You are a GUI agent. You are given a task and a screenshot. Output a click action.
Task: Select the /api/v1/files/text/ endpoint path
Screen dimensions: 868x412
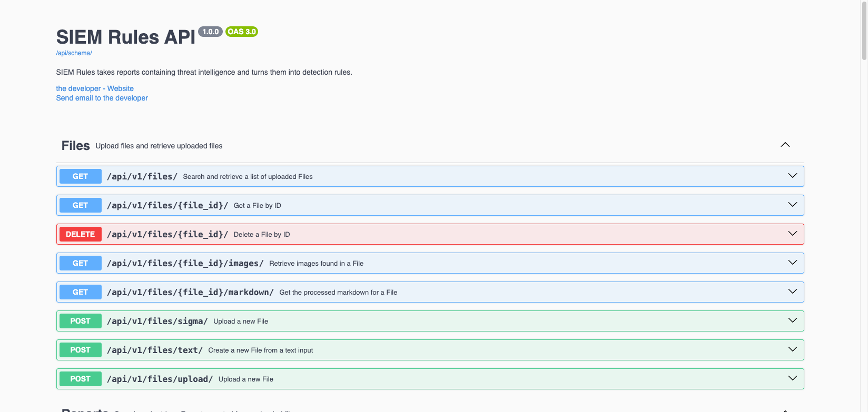pyautogui.click(x=155, y=350)
